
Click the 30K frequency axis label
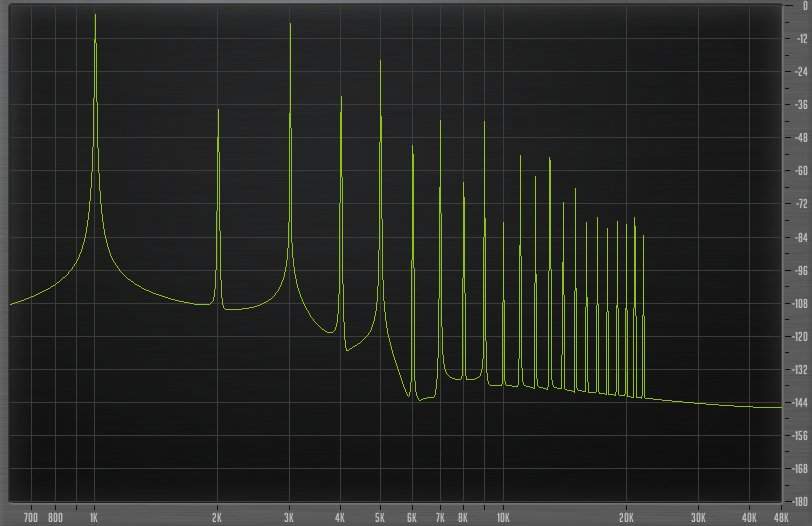tap(698, 518)
